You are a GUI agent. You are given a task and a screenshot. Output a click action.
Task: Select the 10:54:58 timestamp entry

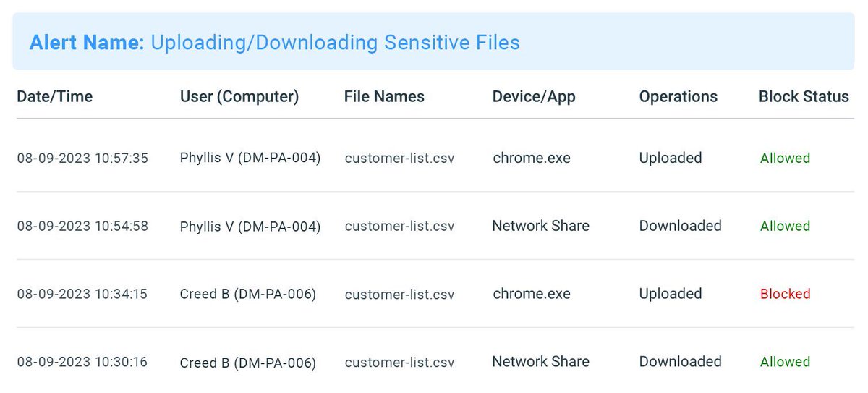click(82, 226)
